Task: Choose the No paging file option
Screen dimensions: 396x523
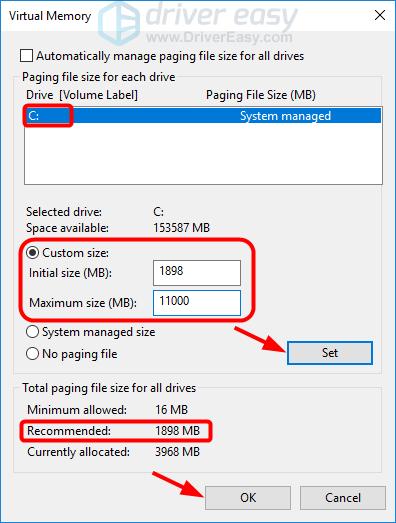Action: [32, 354]
